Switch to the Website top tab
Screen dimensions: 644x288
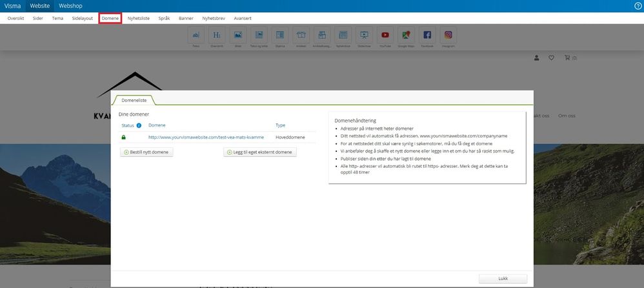(x=40, y=6)
